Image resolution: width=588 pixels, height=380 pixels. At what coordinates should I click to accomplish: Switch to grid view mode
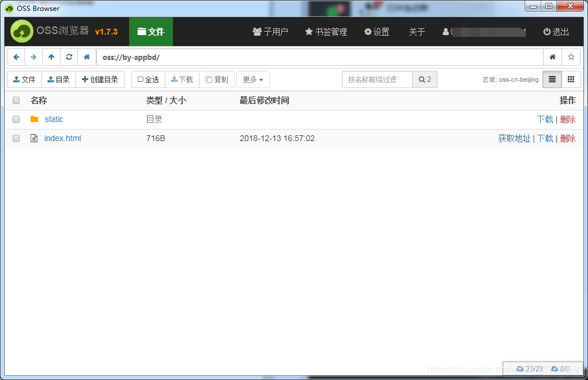tap(571, 79)
